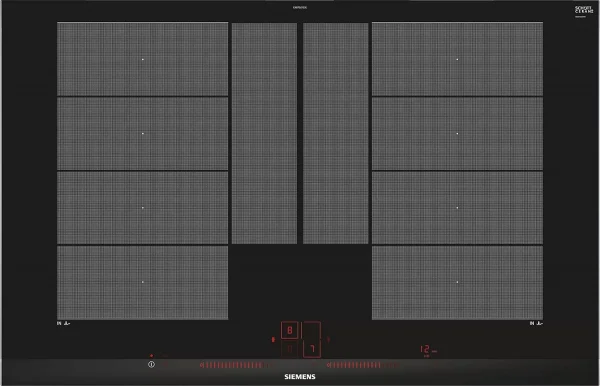Tap the induction symbol below left cooking zones
The height and width of the screenshot is (386, 600).
click(x=64, y=323)
